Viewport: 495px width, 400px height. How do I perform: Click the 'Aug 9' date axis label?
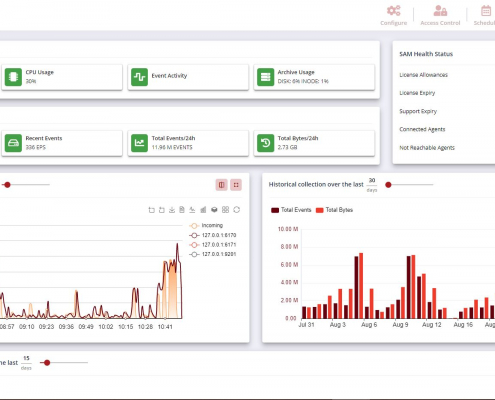[x=400, y=325]
